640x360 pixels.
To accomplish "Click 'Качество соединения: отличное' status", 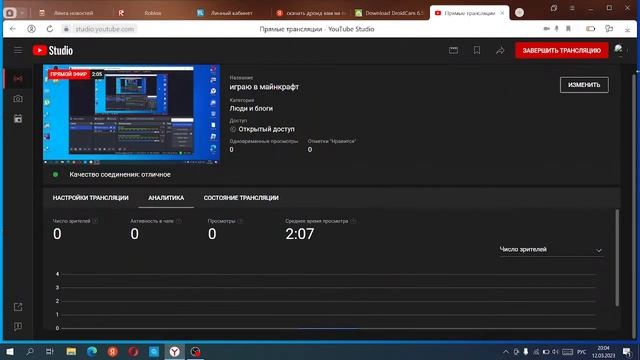I will point(120,174).
